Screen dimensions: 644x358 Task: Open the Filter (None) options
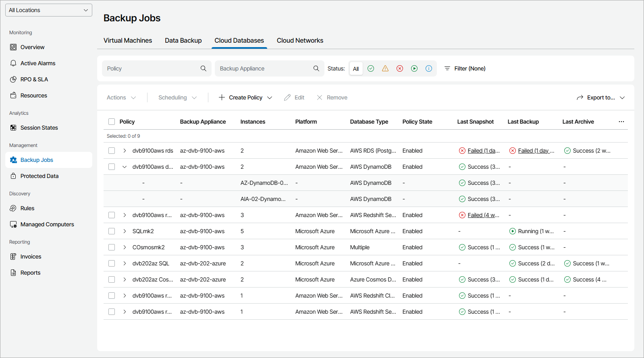tap(465, 68)
